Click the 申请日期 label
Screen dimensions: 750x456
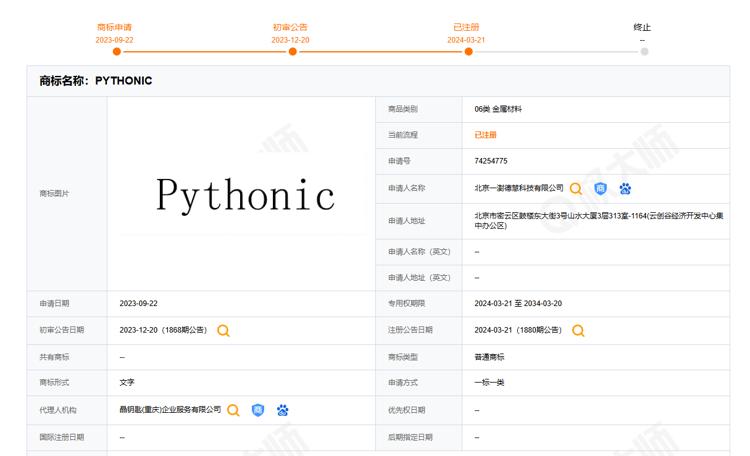54,303
